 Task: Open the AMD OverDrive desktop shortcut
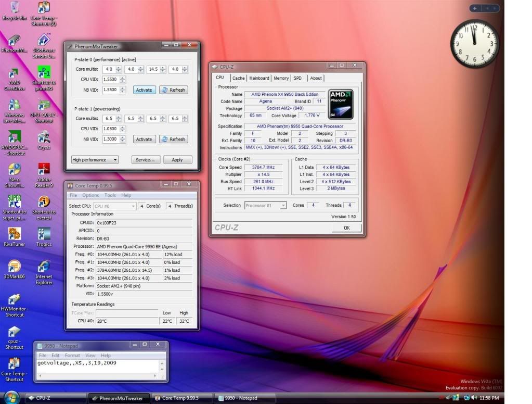14,74
